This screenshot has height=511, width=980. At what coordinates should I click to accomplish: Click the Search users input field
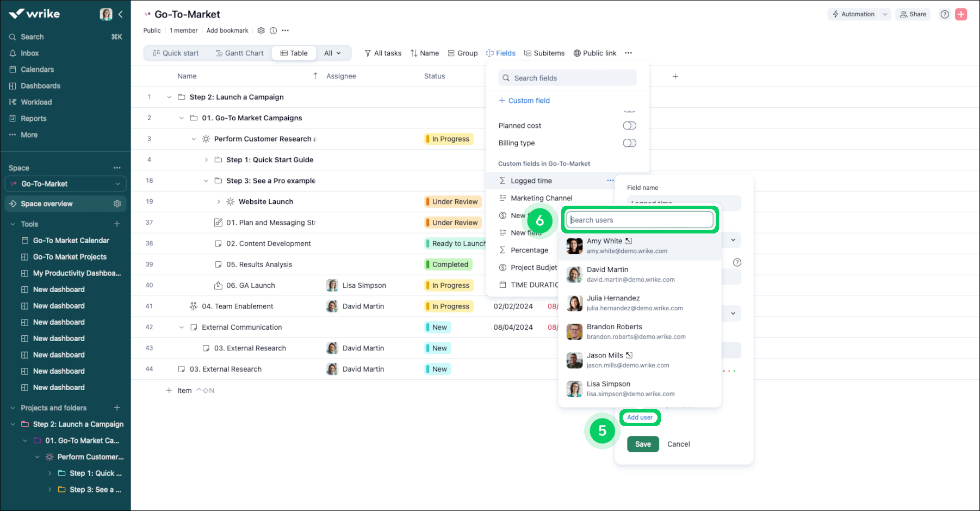coord(640,220)
